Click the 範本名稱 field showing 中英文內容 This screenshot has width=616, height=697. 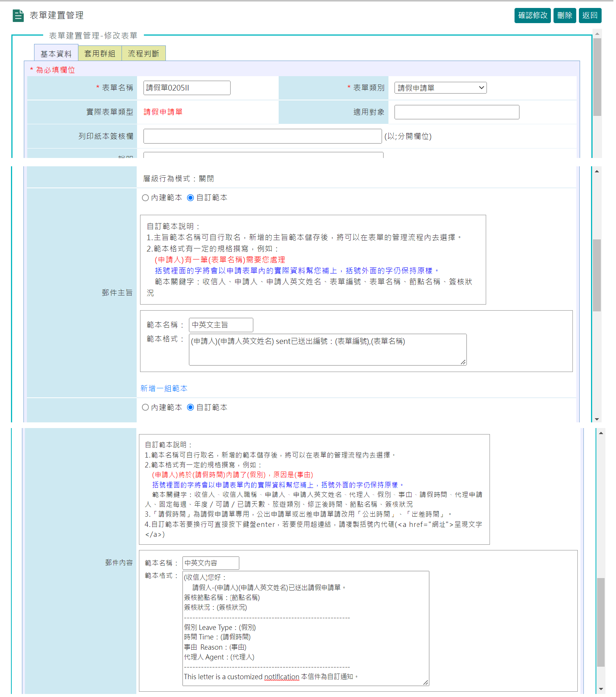211,563
